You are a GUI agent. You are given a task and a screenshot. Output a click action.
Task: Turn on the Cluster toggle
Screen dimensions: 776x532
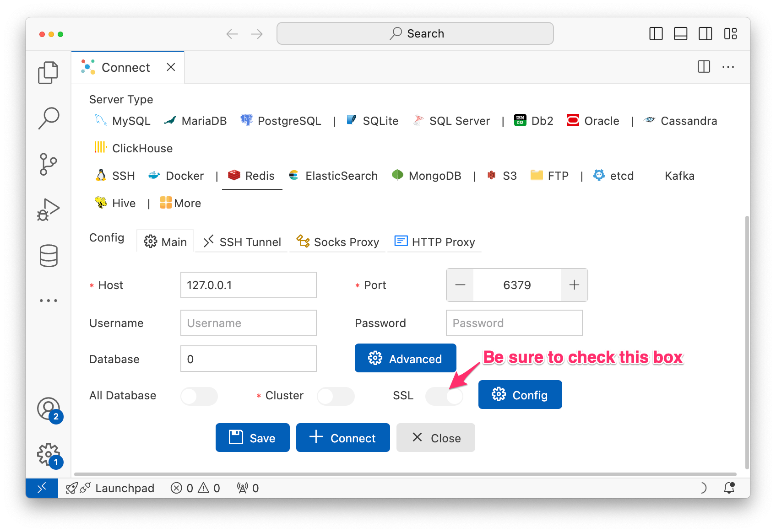pyautogui.click(x=336, y=396)
